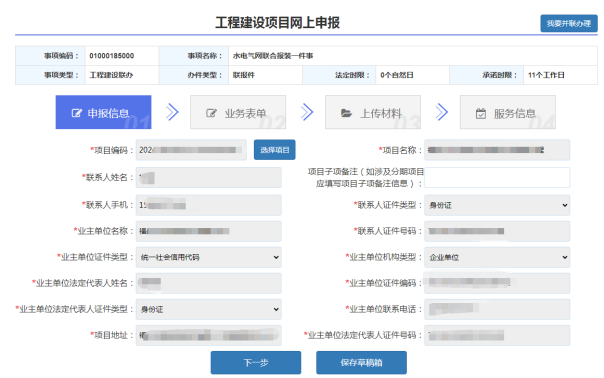The height and width of the screenshot is (378, 604).
Task: Open the 业主单位机构类型 dropdown
Action: (497, 257)
